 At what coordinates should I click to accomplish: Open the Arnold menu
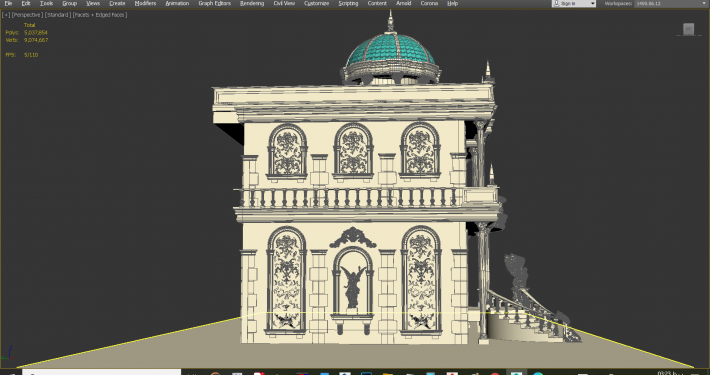[x=403, y=3]
